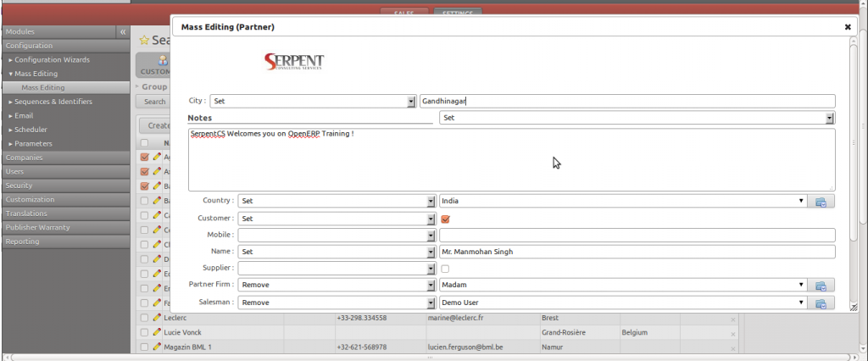Click the Search button in list view
This screenshot has height=361, width=868.
(154, 102)
